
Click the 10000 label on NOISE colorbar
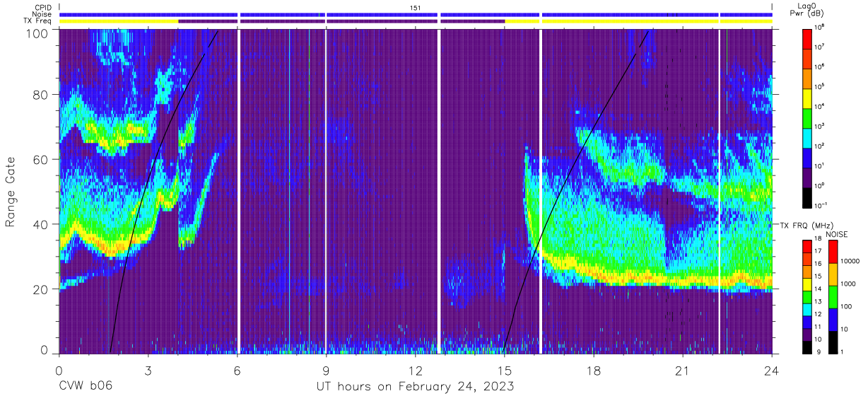(849, 261)
